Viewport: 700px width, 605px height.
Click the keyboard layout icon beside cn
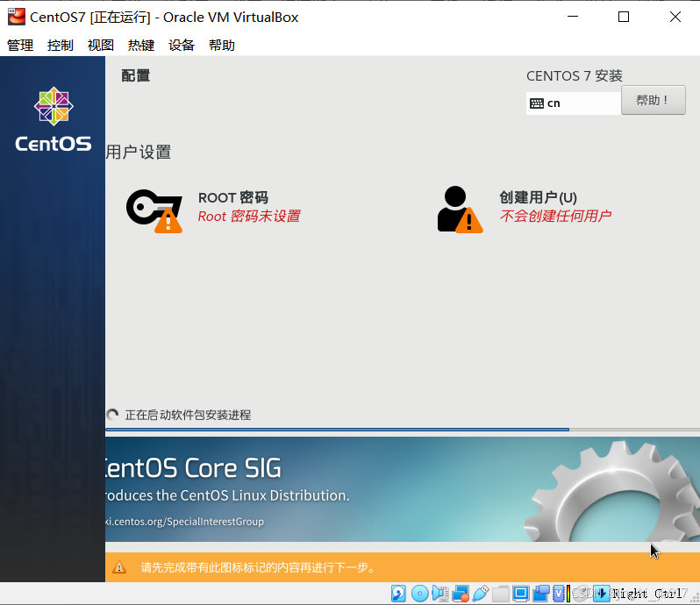click(x=537, y=103)
